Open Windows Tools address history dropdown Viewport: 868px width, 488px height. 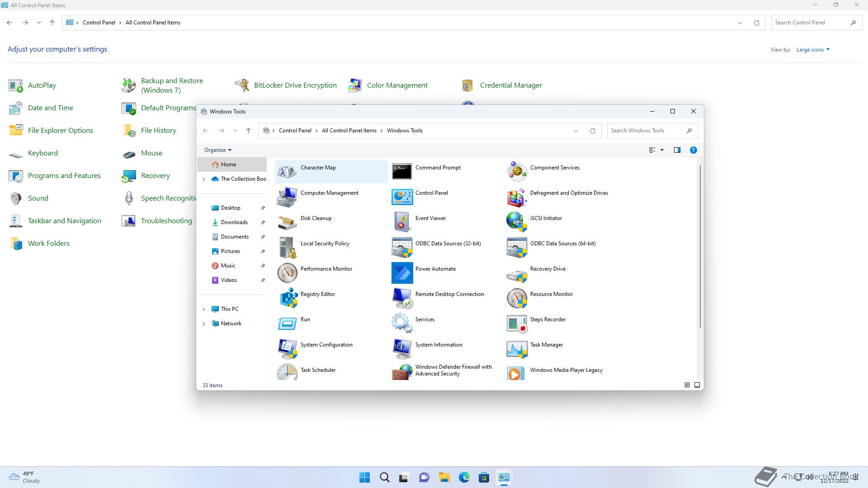tap(576, 131)
